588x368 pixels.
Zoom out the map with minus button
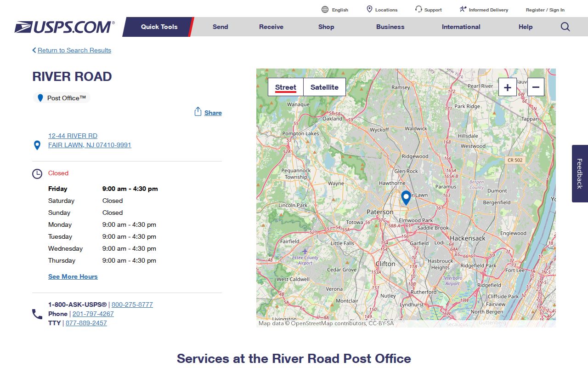536,87
